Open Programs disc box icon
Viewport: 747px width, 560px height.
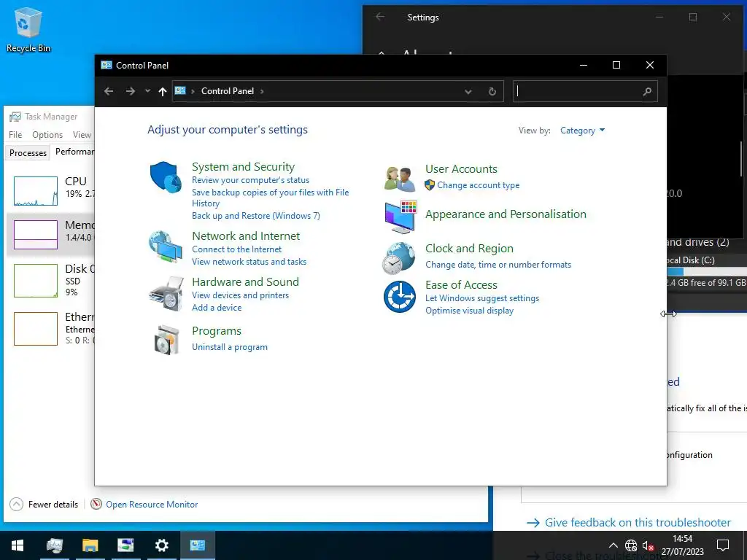(166, 340)
